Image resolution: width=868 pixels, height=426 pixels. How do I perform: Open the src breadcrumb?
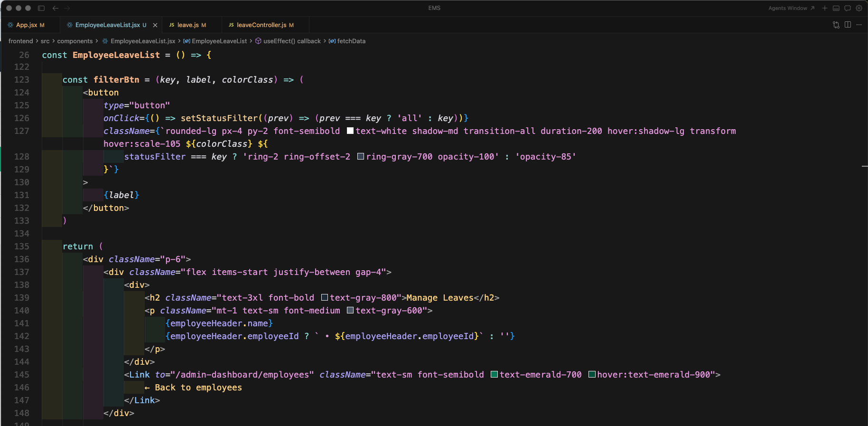[x=45, y=41]
